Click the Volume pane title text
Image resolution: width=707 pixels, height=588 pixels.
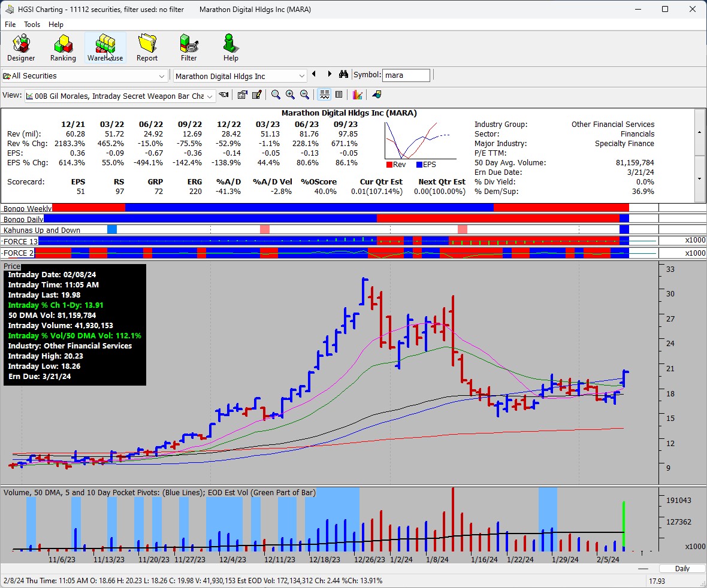pos(159,492)
